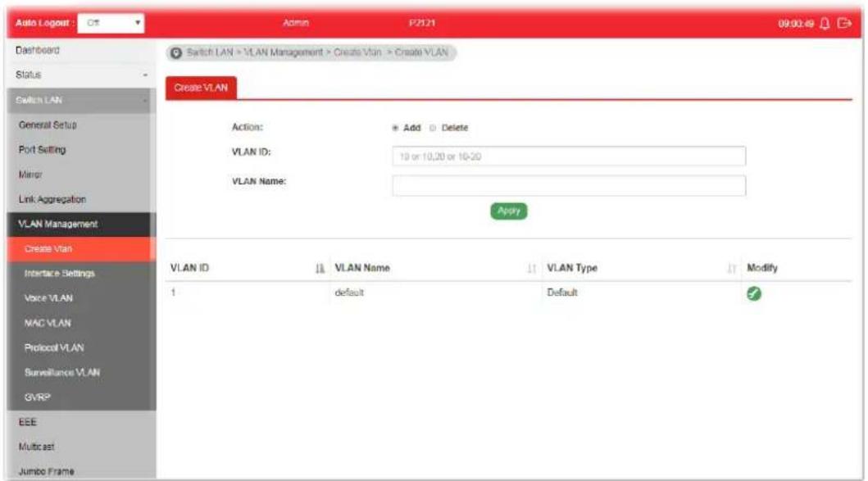Open Surveillance VLAN submenu item
The height and width of the screenshot is (481, 868).
click(81, 373)
